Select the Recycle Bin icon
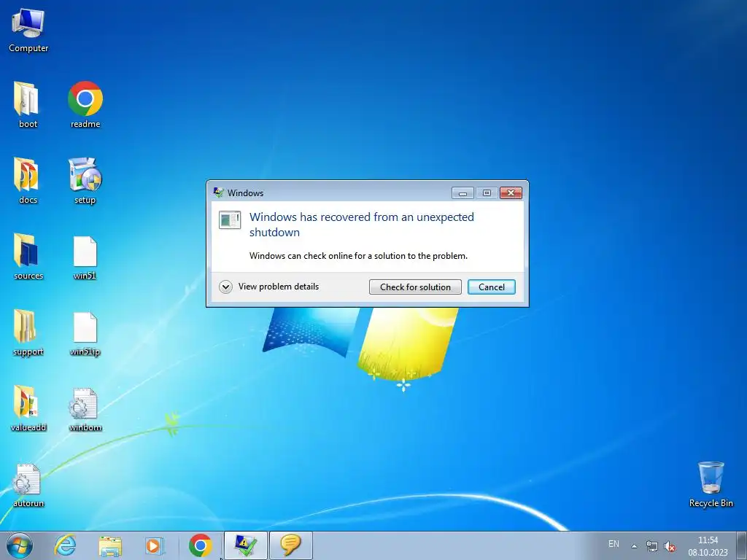Screen dimensions: 747x560 (x=711, y=484)
